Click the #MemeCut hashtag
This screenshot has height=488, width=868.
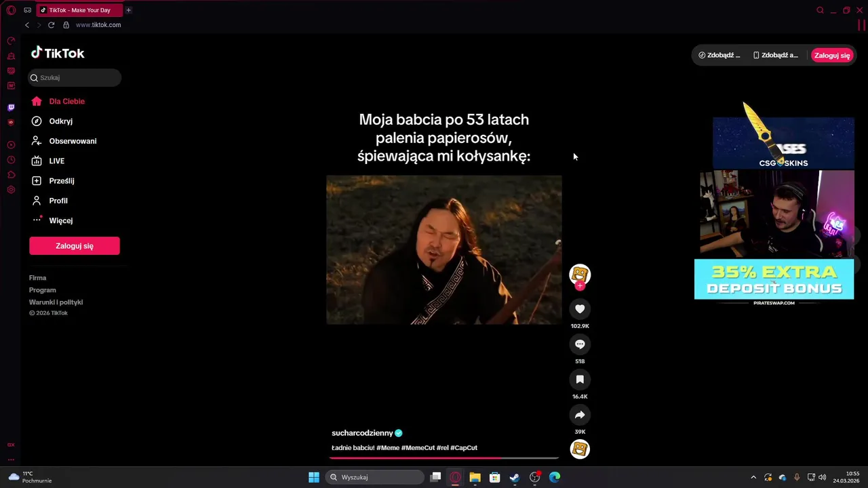tap(418, 448)
